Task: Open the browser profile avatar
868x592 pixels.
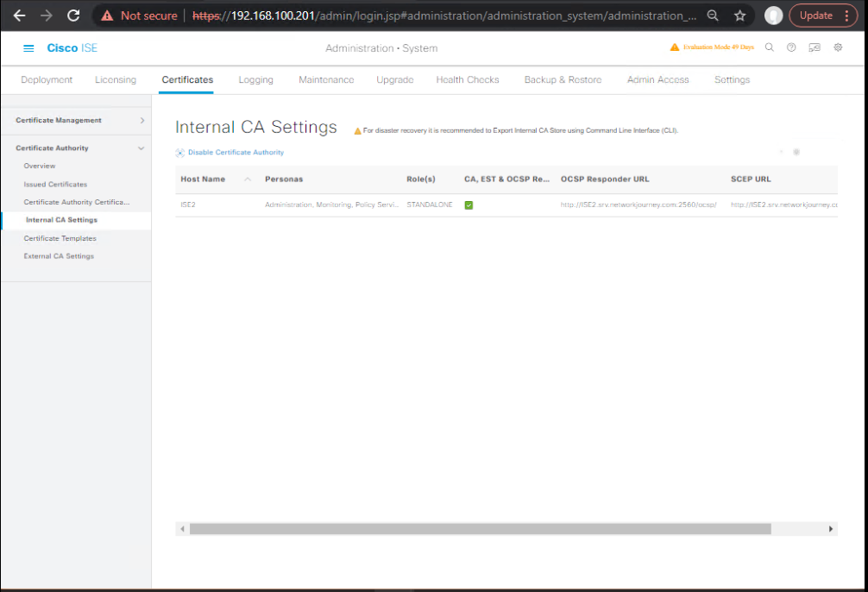Action: coord(773,16)
